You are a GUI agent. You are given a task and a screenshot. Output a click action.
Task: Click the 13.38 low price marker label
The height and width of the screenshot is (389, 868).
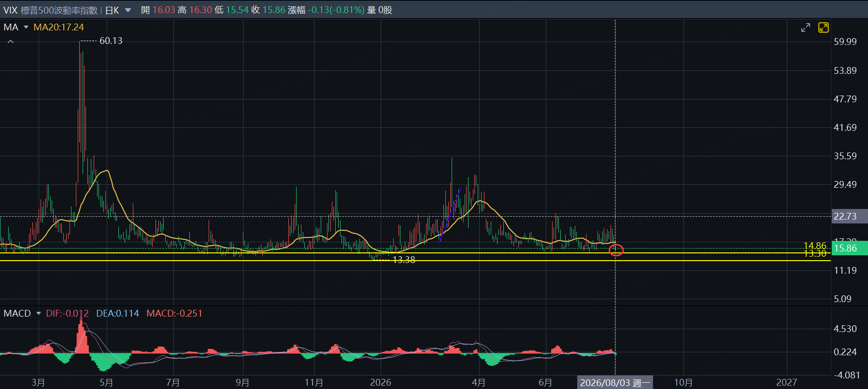pyautogui.click(x=404, y=260)
